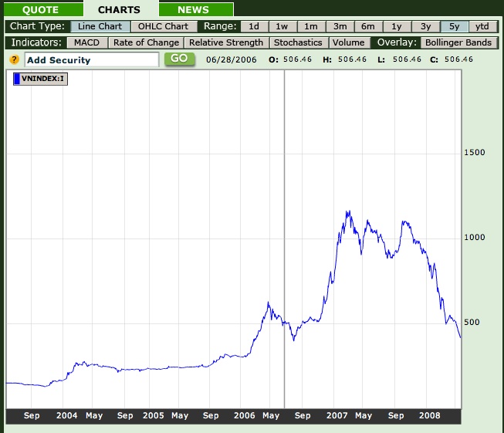Switch to the QUOTE tab
Screen dimensions: 504x433
(x=41, y=10)
